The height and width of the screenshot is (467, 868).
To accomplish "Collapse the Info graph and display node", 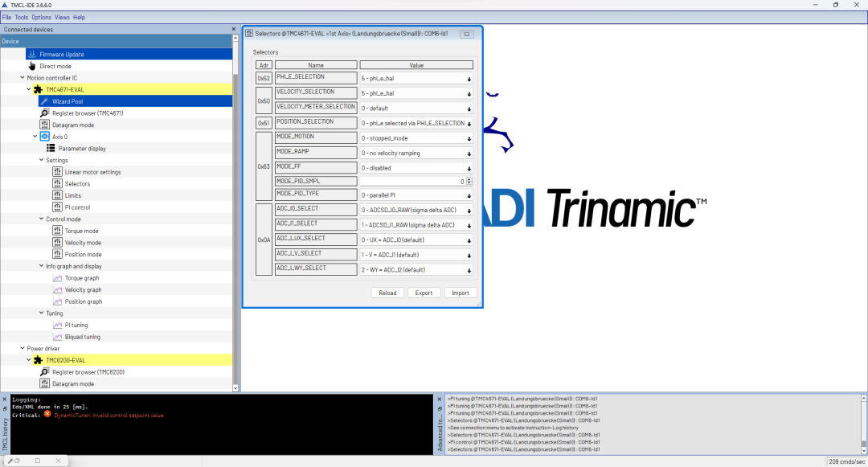I will coord(41,265).
